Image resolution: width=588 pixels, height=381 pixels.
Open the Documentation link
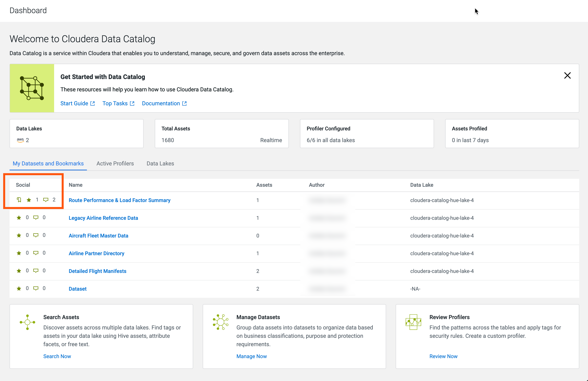tap(161, 104)
